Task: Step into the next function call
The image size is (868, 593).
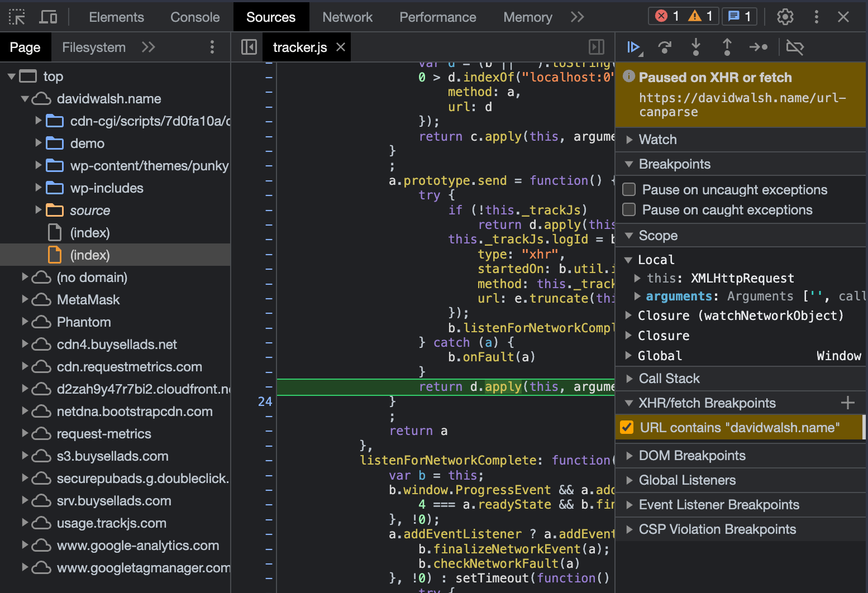Action: (x=696, y=47)
